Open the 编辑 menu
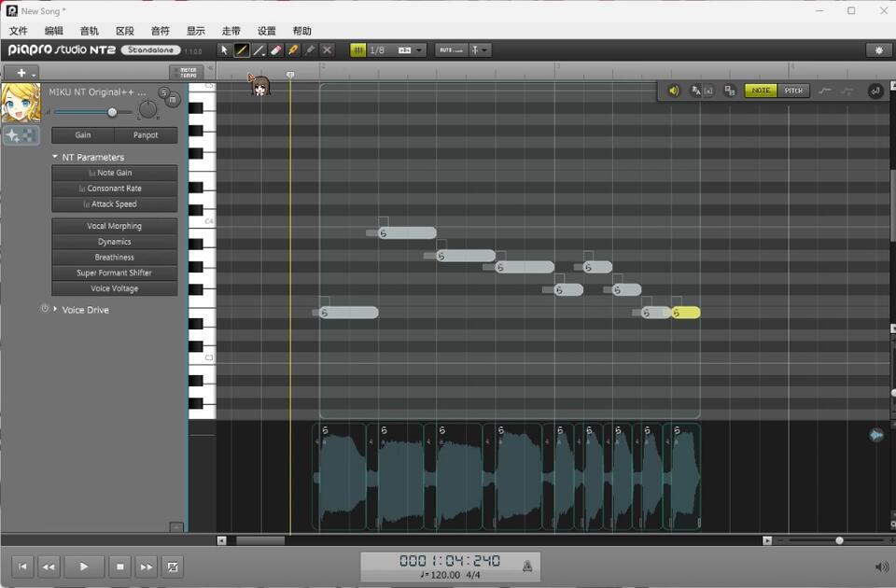Image resolution: width=896 pixels, height=588 pixels. (54, 31)
